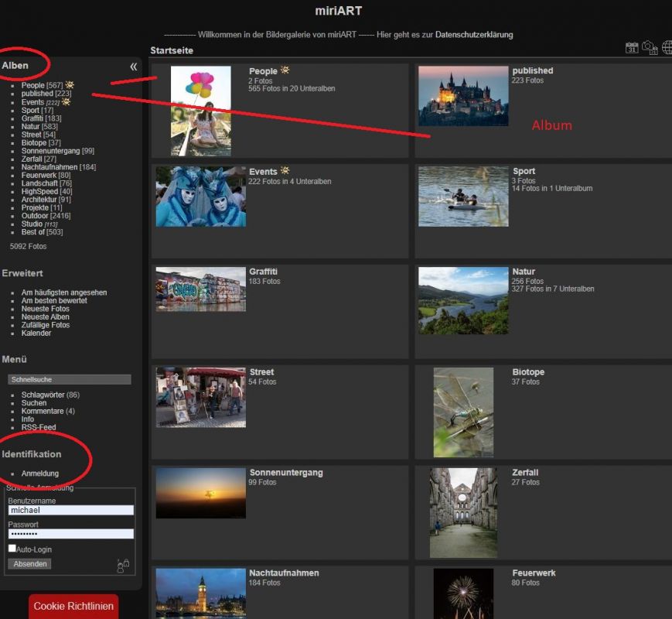Image resolution: width=672 pixels, height=619 pixels.
Task: Open the Schlagwörter link in the menu
Action: pyautogui.click(x=43, y=395)
